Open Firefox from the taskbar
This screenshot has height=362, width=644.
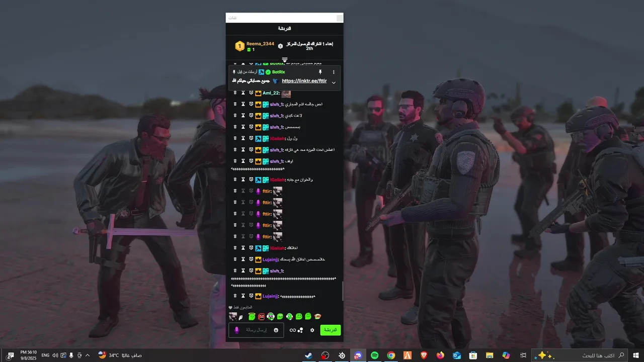click(x=440, y=355)
